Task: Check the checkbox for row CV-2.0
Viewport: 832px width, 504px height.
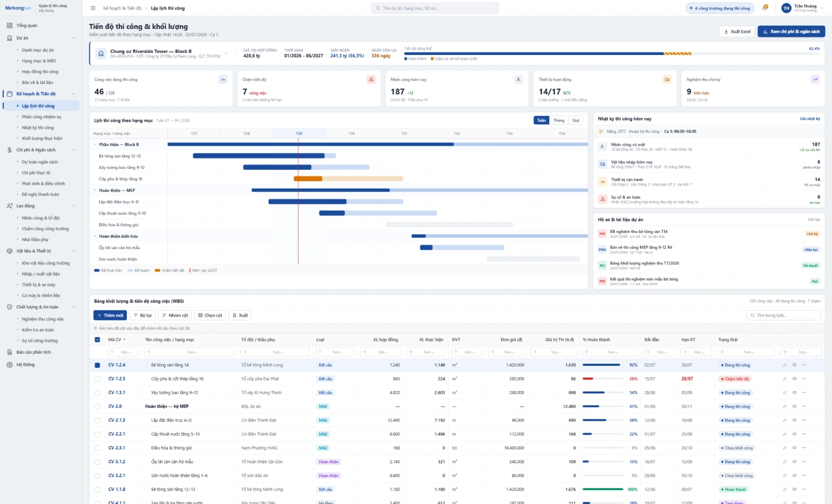Action: (97, 407)
